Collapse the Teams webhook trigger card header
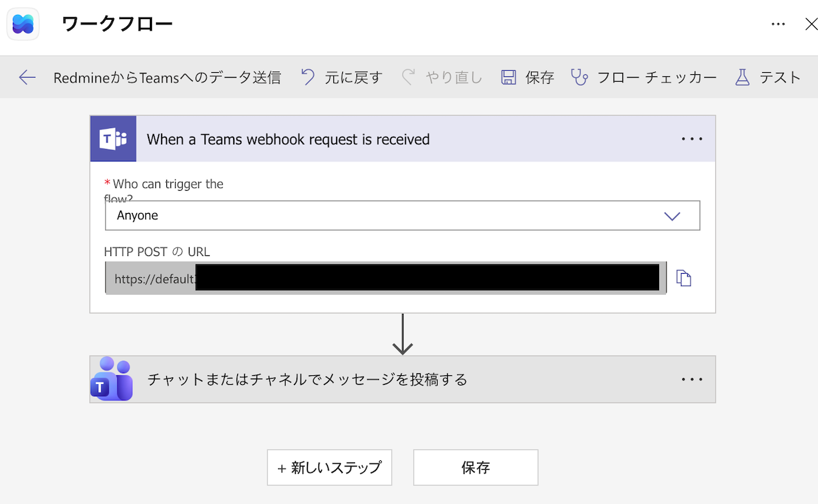 point(403,139)
